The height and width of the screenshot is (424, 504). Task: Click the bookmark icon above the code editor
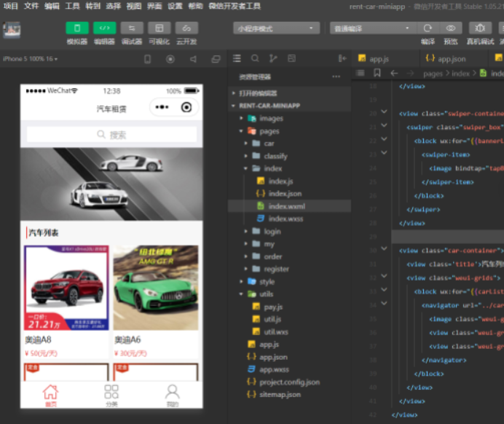[377, 74]
